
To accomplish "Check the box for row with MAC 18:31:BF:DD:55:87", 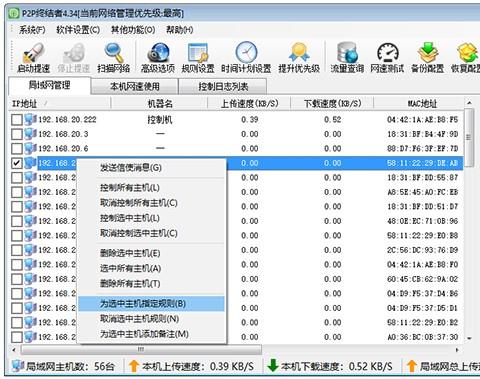I will coord(17,178).
